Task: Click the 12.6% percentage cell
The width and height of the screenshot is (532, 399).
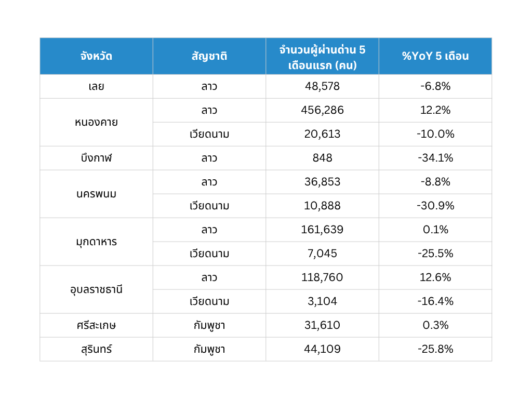Action: (435, 277)
